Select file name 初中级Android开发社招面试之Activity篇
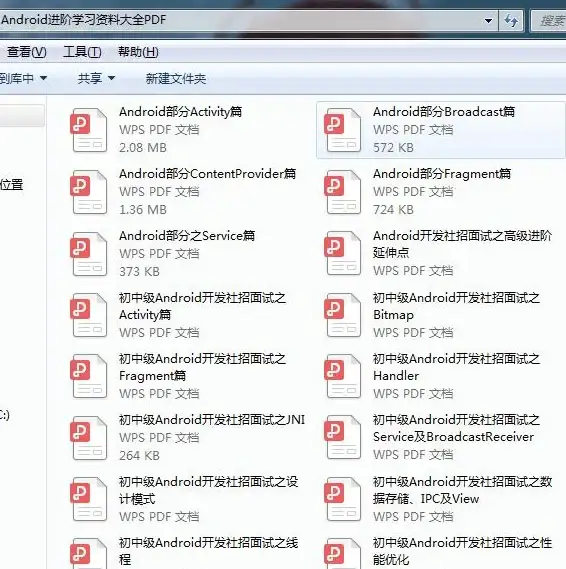Image resolution: width=566 pixels, height=569 pixels. pos(202,306)
